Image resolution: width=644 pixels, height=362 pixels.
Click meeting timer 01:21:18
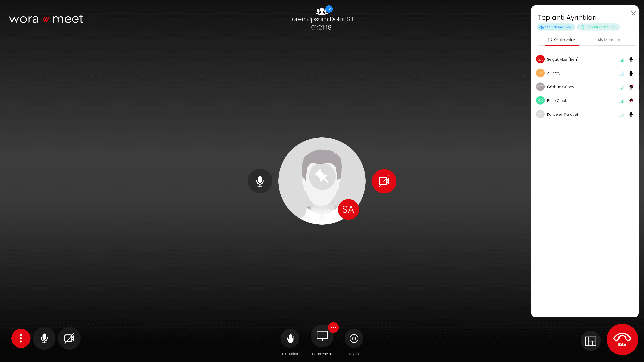pyautogui.click(x=321, y=27)
